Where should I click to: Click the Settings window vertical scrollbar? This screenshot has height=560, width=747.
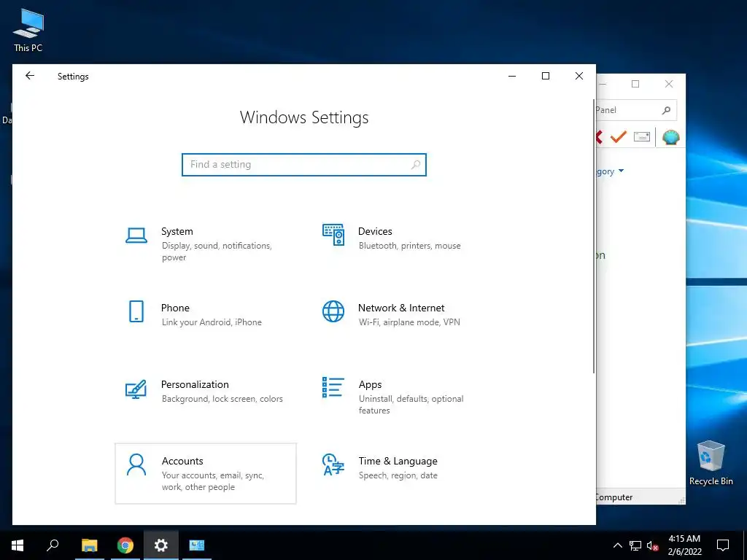(594, 236)
